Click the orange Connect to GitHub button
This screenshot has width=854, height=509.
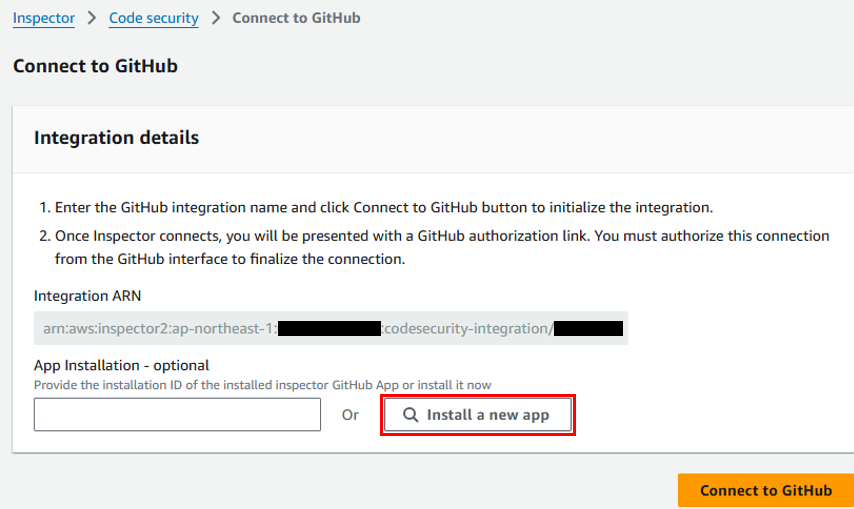coord(766,490)
